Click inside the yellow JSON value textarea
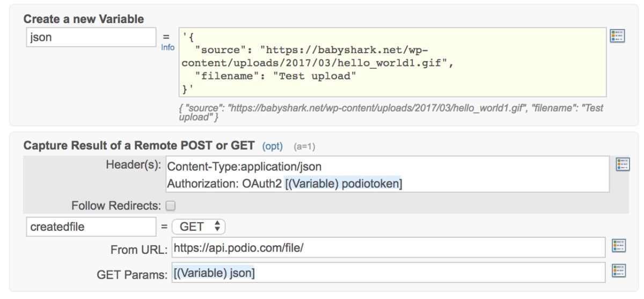Image resolution: width=644 pixels, height=299 pixels. 392,62
